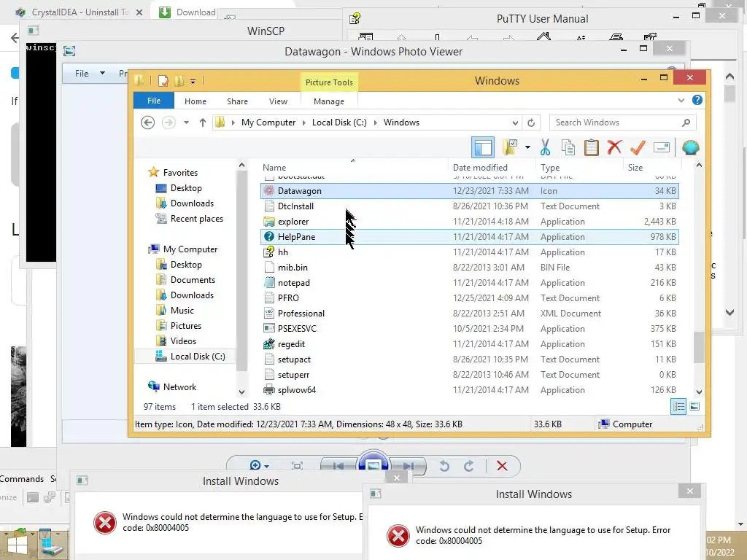This screenshot has width=747, height=560.
Task: Click the folder options toolbar icon
Action: [510, 147]
